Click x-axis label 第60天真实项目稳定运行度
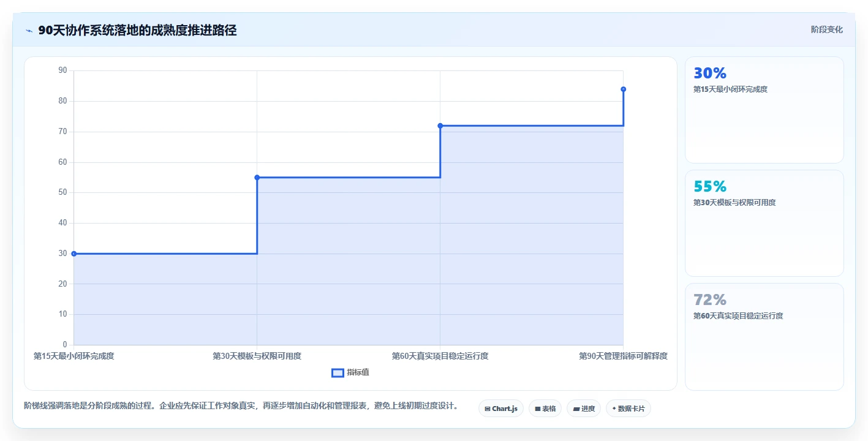The image size is (868, 441). coord(440,356)
